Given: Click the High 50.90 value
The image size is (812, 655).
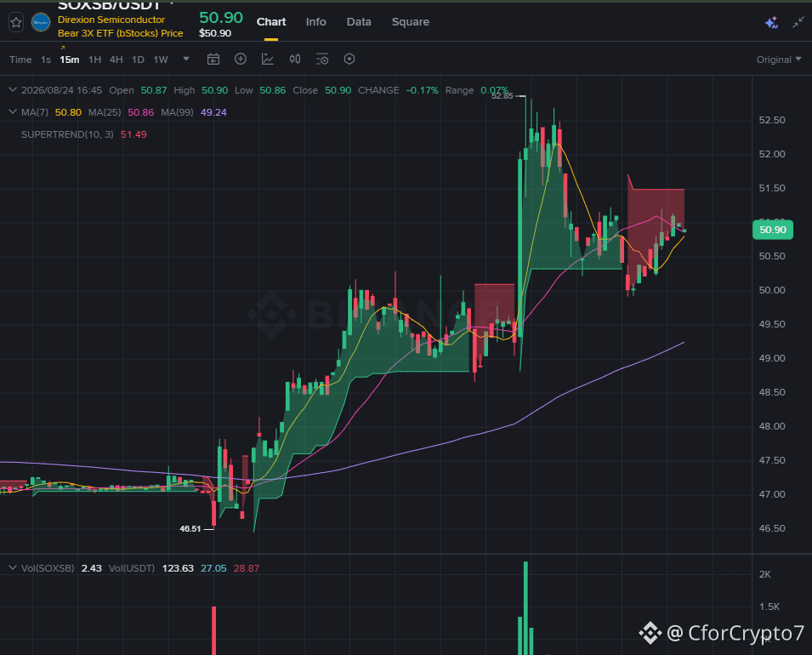Looking at the screenshot, I should 214,90.
